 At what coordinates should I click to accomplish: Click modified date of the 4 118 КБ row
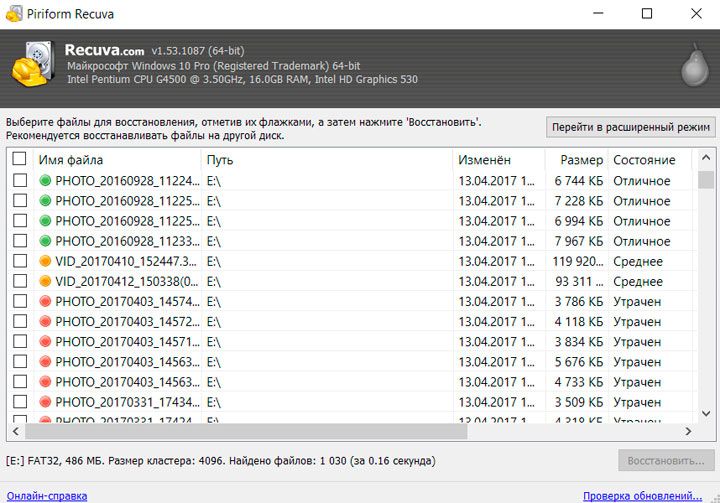click(496, 322)
